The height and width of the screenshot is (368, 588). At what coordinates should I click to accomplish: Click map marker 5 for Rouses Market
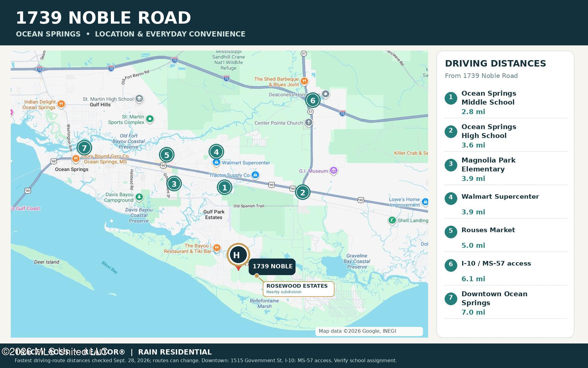pyautogui.click(x=167, y=155)
